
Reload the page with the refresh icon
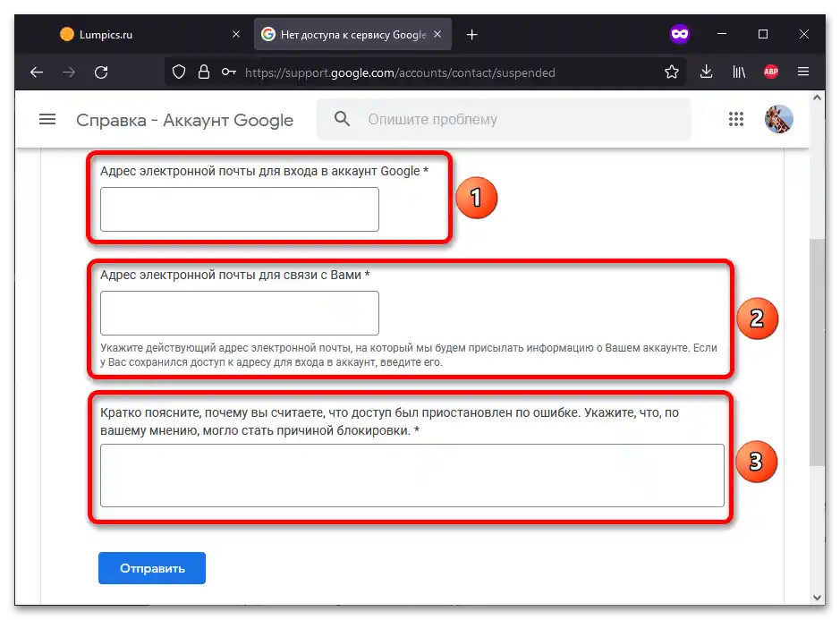click(x=101, y=72)
